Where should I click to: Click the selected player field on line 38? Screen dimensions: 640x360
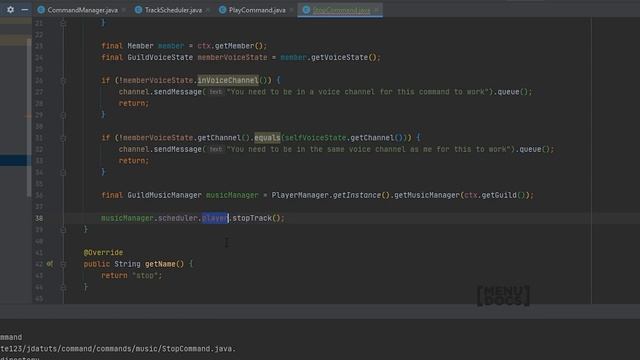[x=215, y=218]
